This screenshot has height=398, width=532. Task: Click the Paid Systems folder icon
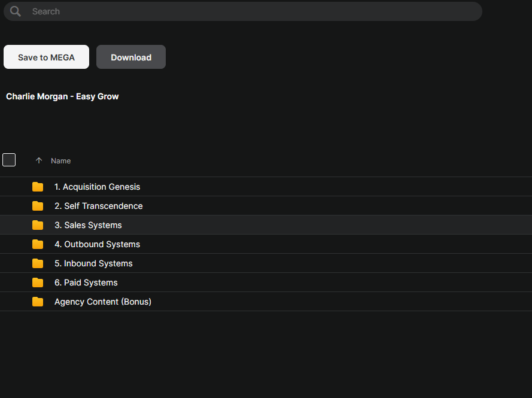(x=38, y=282)
